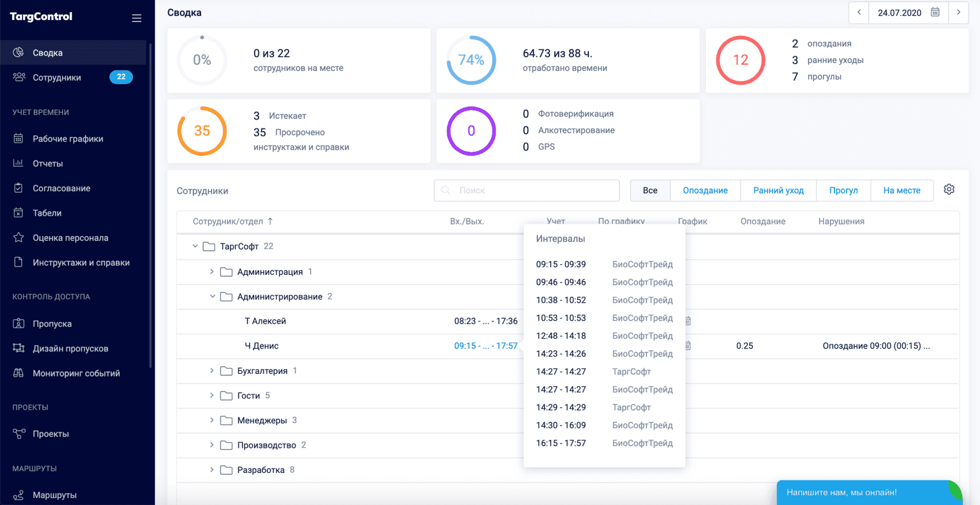Collapse the Администрирование department

coord(212,297)
